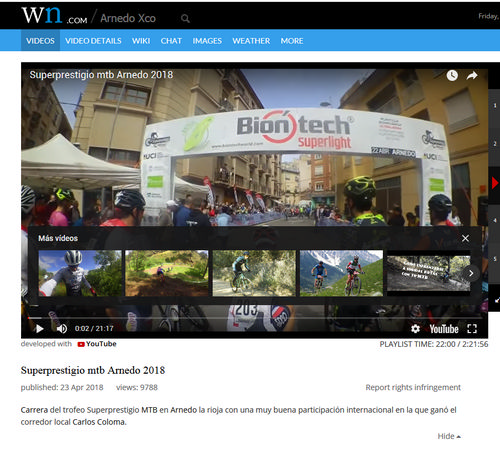
Task: Select playlist item number 4
Action: 495,220
